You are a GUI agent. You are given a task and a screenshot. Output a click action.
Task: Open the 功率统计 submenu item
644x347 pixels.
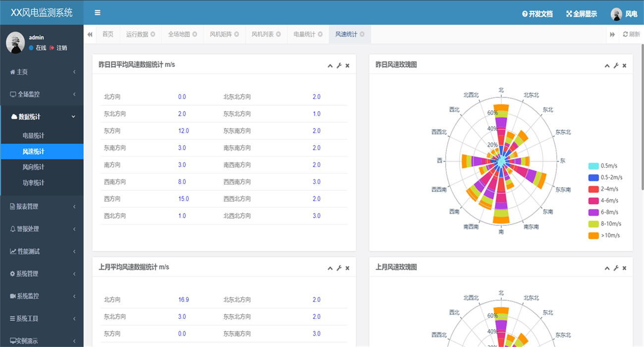[x=42, y=183]
